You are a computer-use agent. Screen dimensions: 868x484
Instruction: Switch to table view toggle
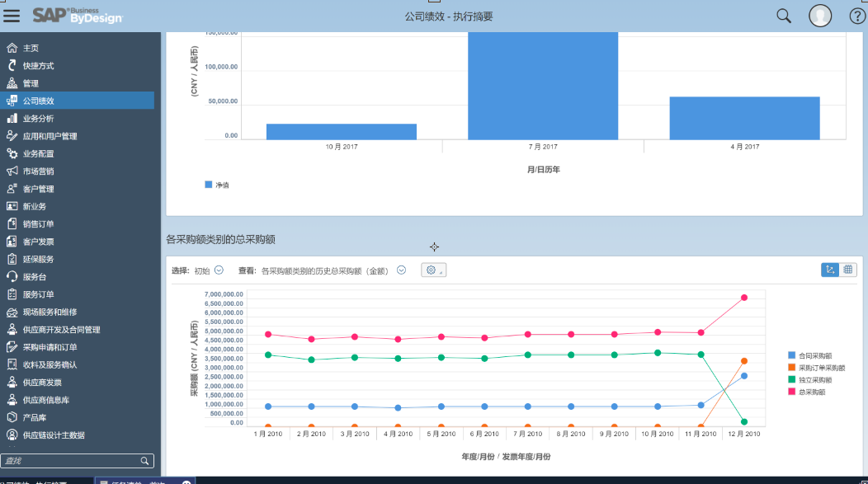pos(848,270)
